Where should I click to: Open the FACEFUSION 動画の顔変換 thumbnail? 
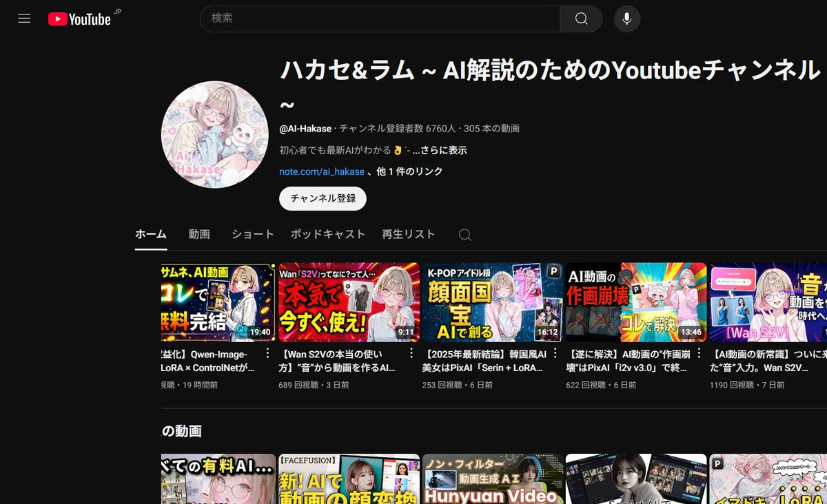349,479
